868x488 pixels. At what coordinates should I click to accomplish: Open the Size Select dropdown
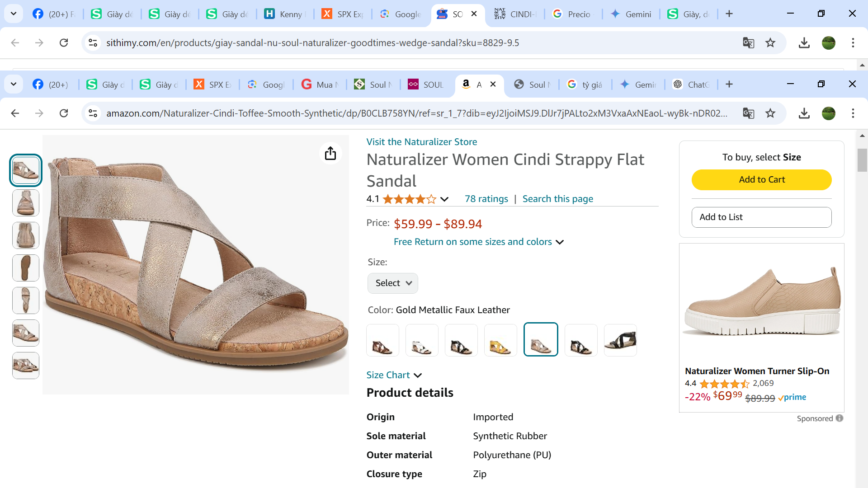tap(392, 283)
